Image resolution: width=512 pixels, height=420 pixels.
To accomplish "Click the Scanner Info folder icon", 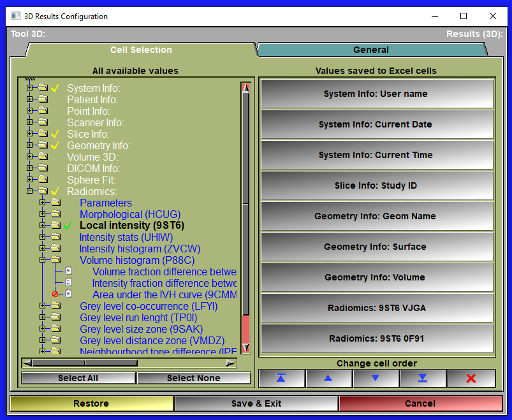I will [x=43, y=122].
